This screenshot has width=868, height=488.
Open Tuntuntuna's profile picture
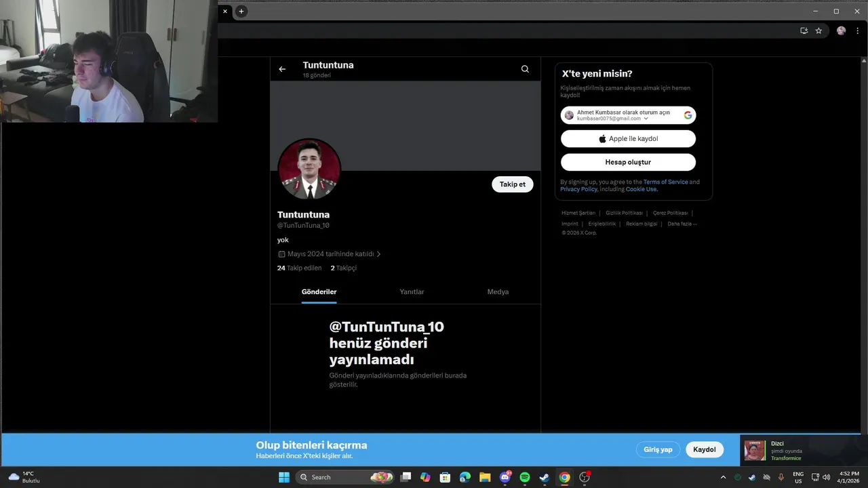click(309, 169)
